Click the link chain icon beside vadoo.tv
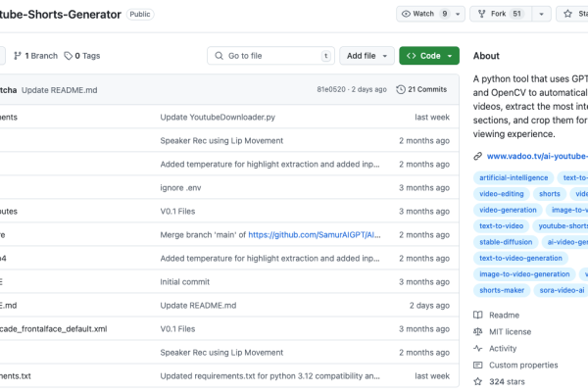The width and height of the screenshot is (588, 392). click(477, 157)
